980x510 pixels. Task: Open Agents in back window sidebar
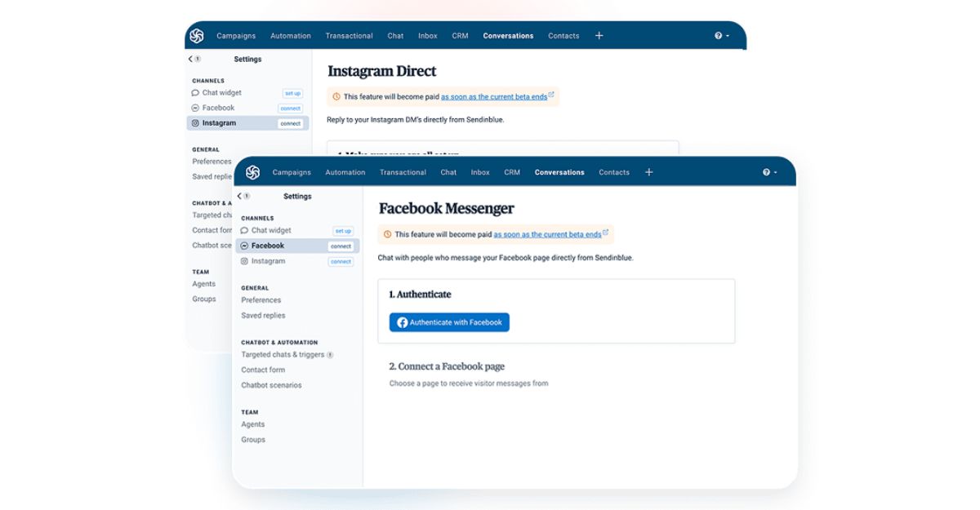tap(204, 284)
